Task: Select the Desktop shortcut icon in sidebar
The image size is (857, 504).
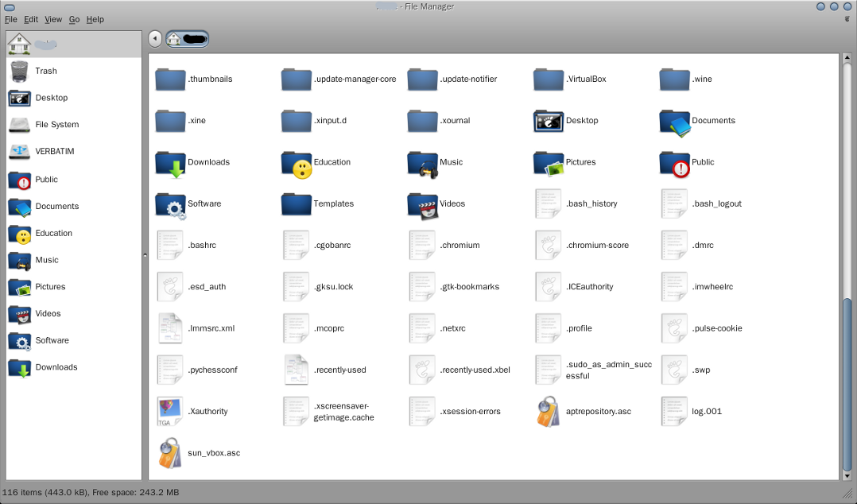Action: pos(19,98)
